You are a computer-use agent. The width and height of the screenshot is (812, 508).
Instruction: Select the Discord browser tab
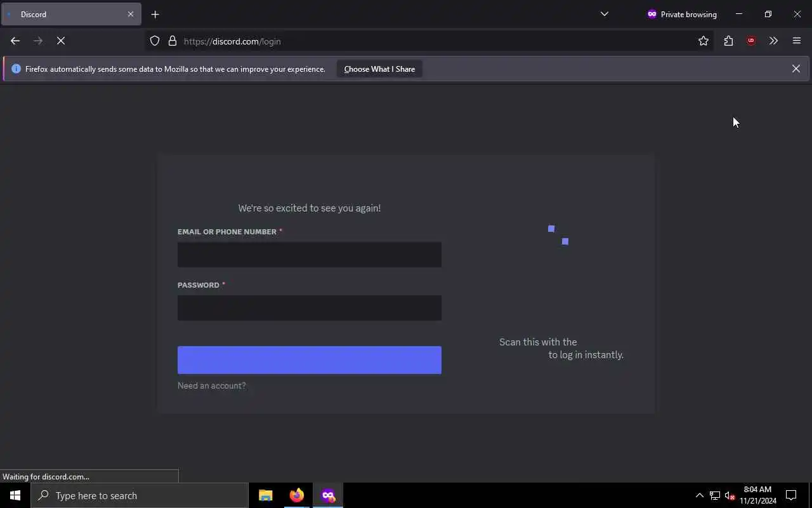tap(71, 14)
